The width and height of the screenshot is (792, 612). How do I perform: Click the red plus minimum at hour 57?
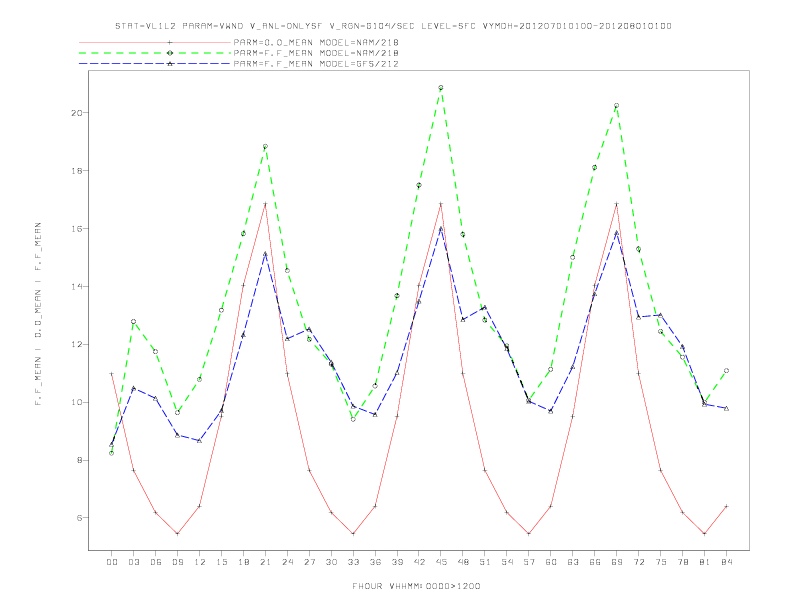tap(529, 534)
